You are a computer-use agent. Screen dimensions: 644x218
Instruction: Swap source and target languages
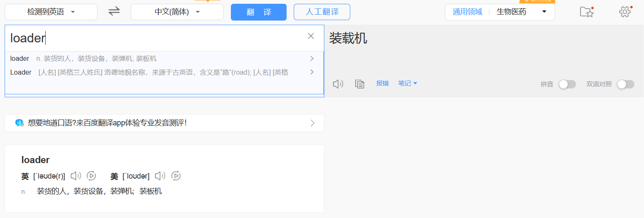pos(114,11)
